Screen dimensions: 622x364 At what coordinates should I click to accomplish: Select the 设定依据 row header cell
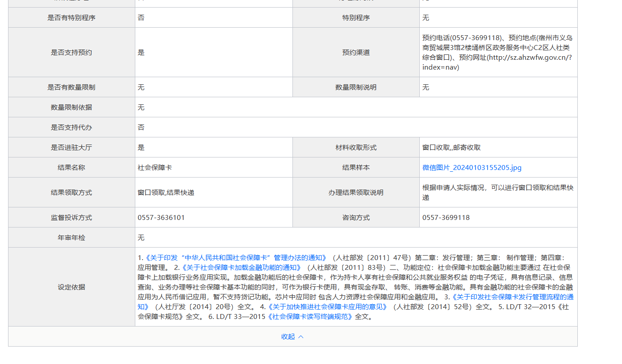71,287
